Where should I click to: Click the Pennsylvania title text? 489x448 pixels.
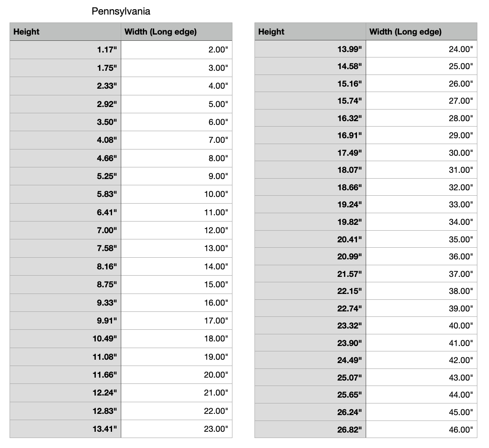(x=121, y=11)
